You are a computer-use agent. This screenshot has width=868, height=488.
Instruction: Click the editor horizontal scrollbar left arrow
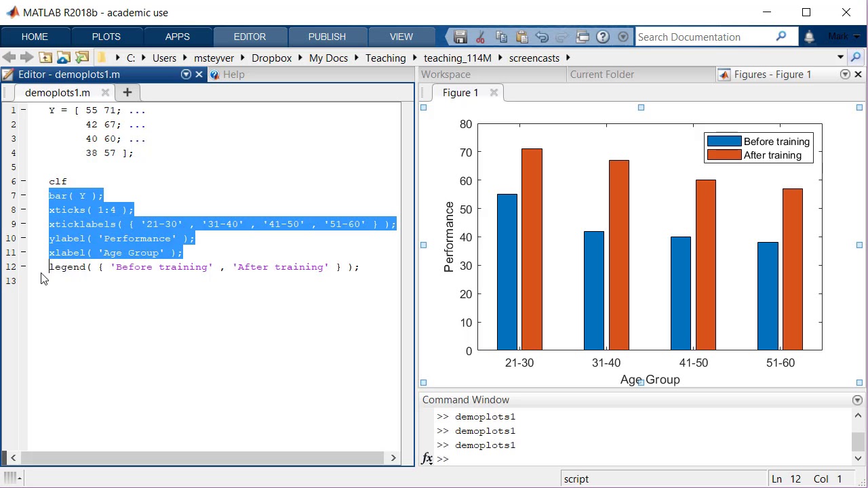pos(13,458)
